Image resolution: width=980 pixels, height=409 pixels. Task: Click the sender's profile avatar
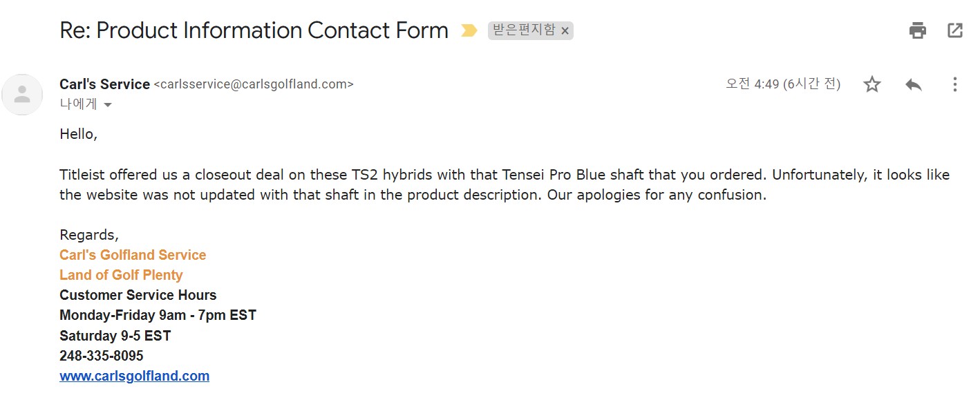point(22,94)
